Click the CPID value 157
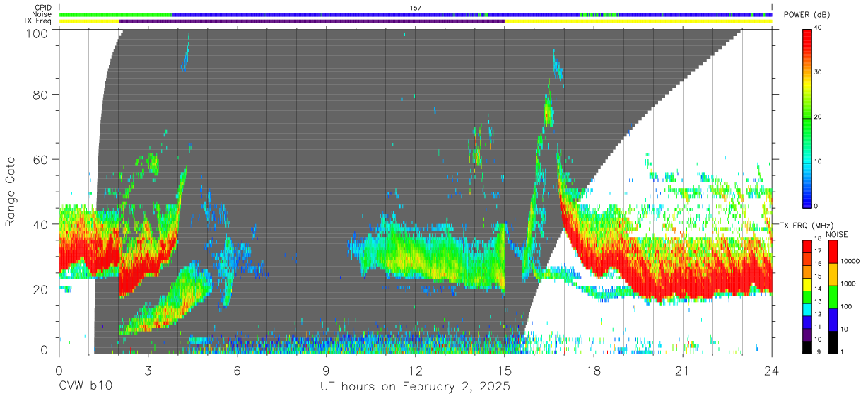The height and width of the screenshot is (401, 868). tap(416, 8)
